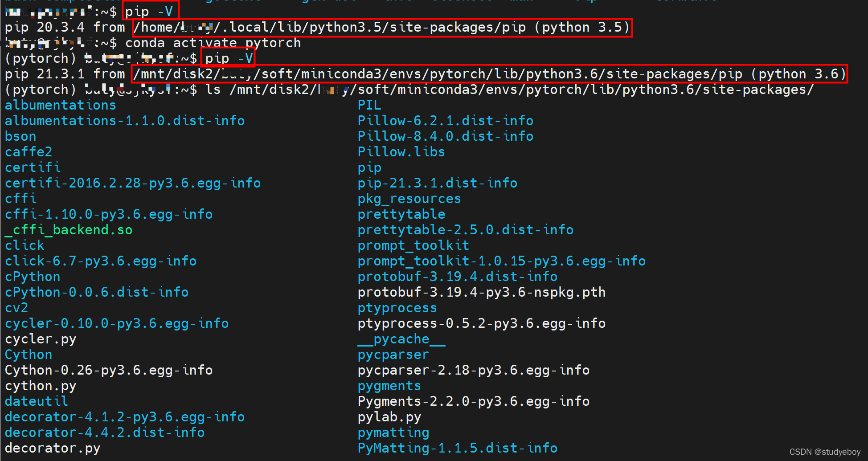The height and width of the screenshot is (461, 868).
Task: Click the cffi directory entry
Action: pyautogui.click(x=20, y=199)
